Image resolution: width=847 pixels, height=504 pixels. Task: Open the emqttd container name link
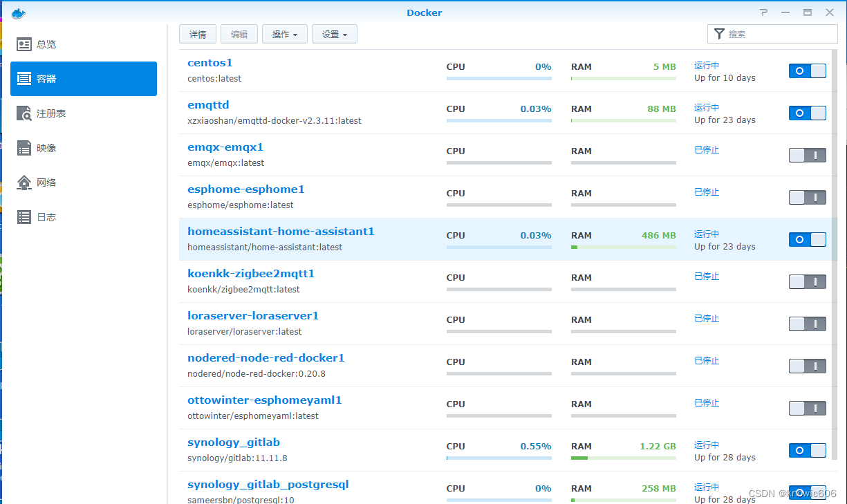(x=208, y=105)
